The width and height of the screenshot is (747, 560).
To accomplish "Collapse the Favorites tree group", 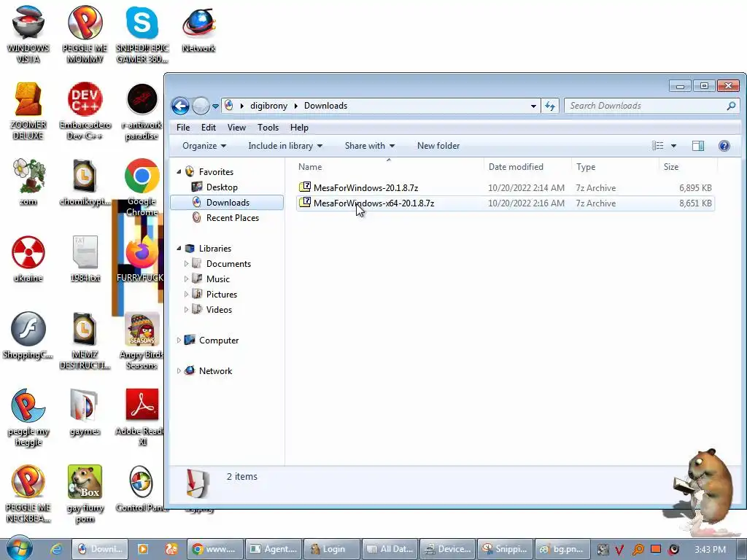I will tap(179, 171).
